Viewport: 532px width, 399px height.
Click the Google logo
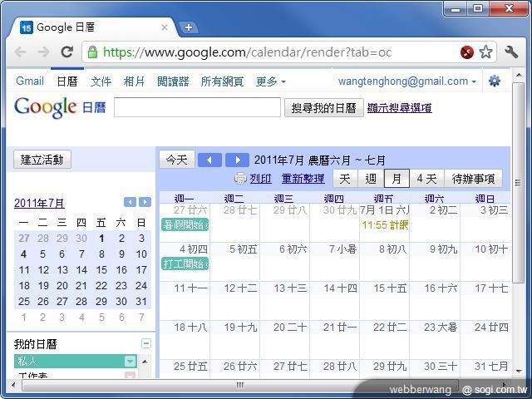point(45,107)
